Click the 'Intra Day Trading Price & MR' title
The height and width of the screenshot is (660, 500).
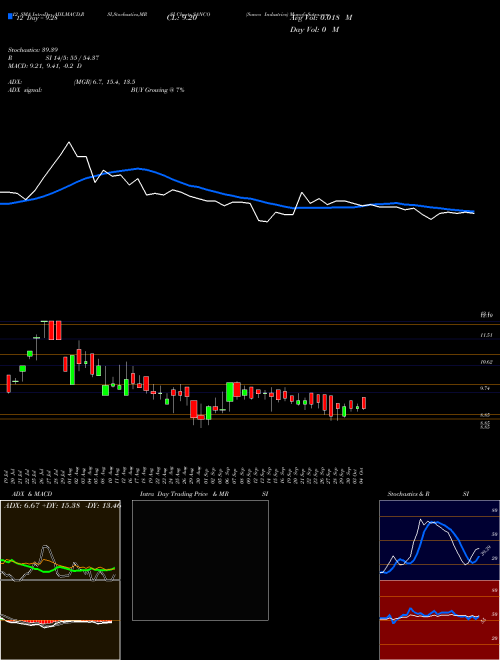184,494
